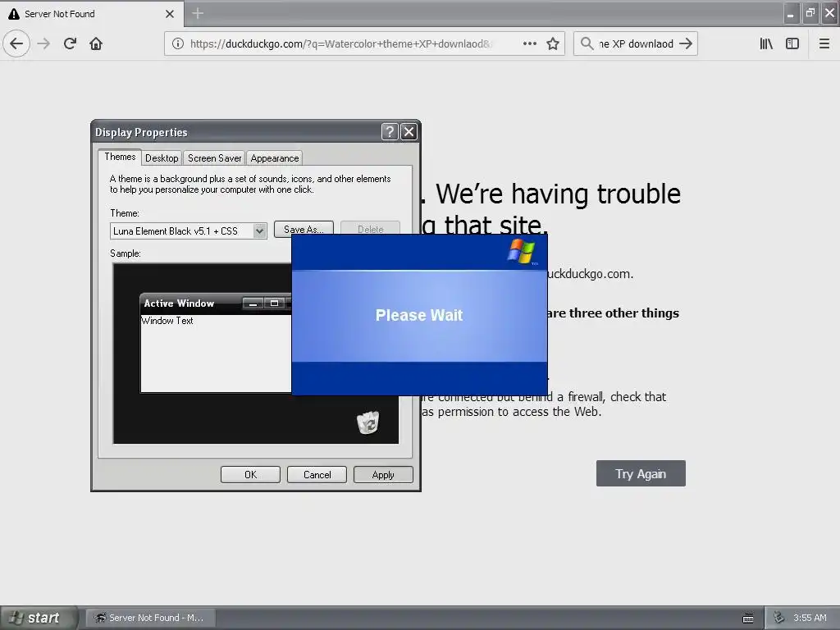This screenshot has height=630, width=840.
Task: Click the Window Text label in sample
Action: click(167, 321)
